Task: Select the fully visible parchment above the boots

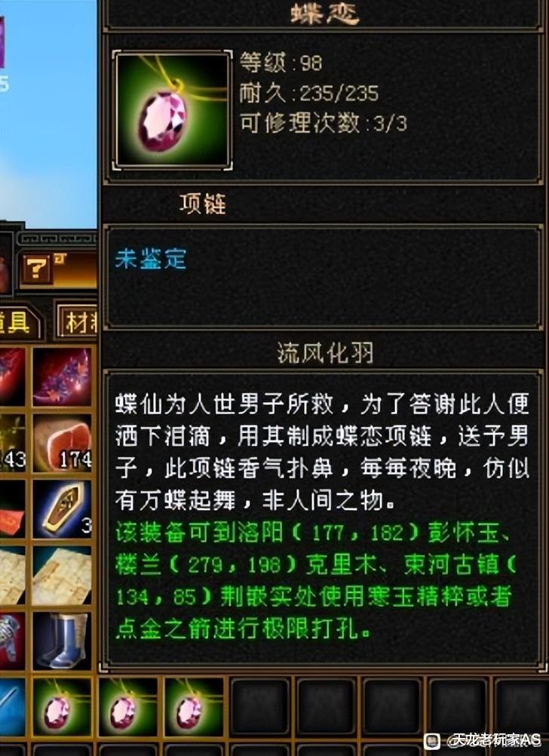Action: pos(62,575)
